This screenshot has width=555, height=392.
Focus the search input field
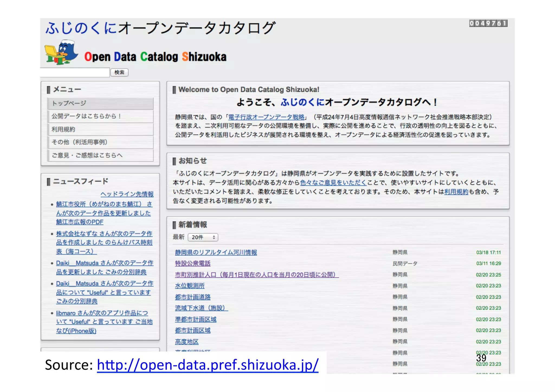[75, 72]
